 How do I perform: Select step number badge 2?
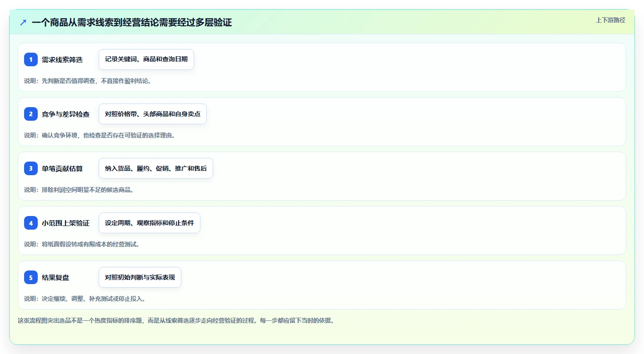pyautogui.click(x=31, y=114)
